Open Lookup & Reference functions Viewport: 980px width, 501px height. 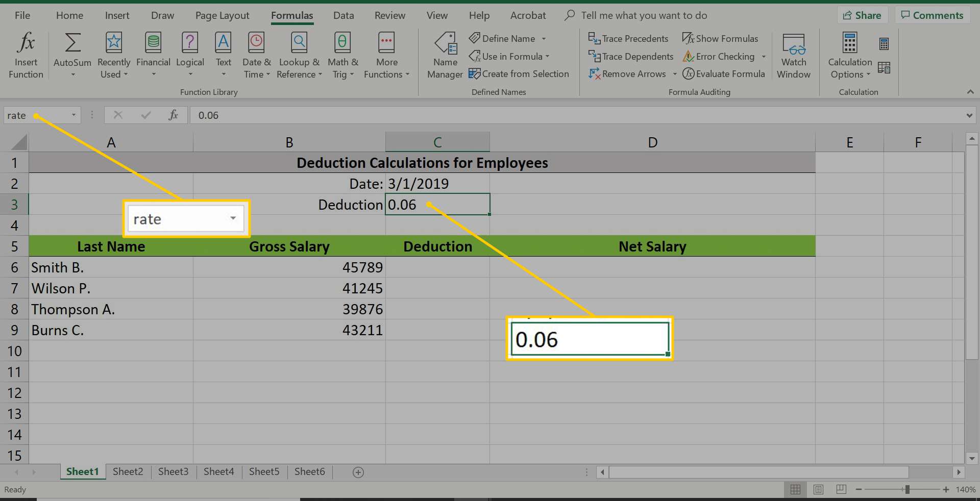pos(299,55)
